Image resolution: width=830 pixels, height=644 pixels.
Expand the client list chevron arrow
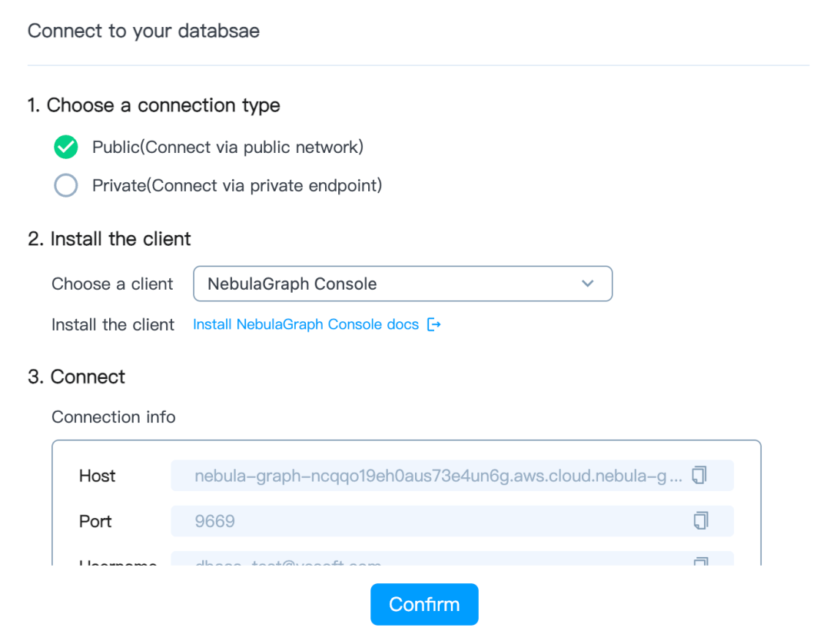coord(588,284)
